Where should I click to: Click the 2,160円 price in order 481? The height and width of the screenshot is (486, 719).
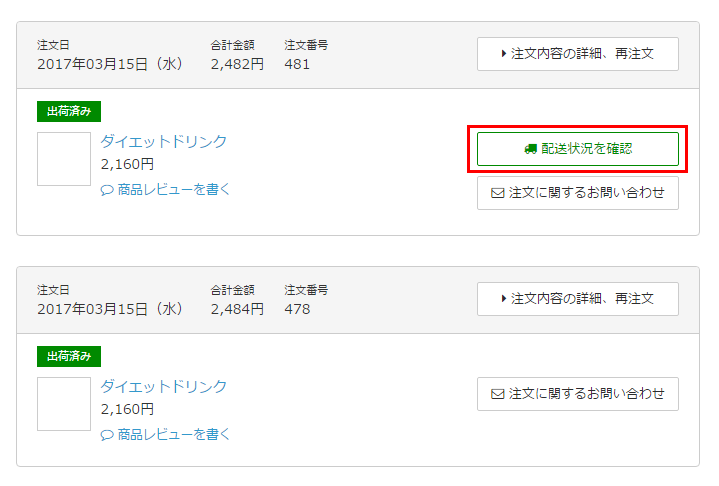127,164
